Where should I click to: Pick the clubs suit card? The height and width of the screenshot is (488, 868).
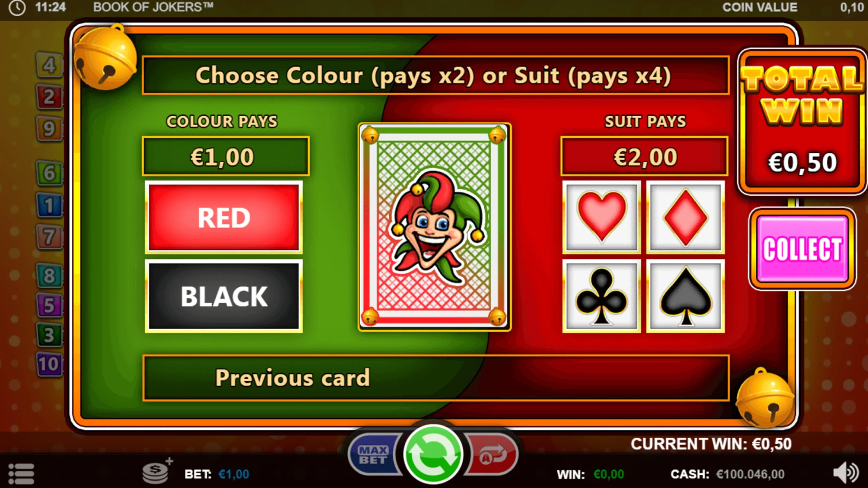601,296
